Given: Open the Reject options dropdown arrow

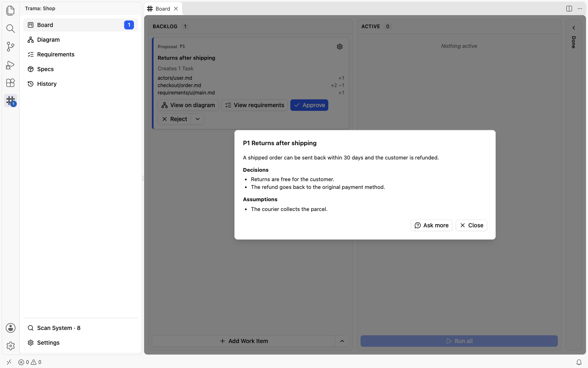Looking at the screenshot, I should coord(198,119).
